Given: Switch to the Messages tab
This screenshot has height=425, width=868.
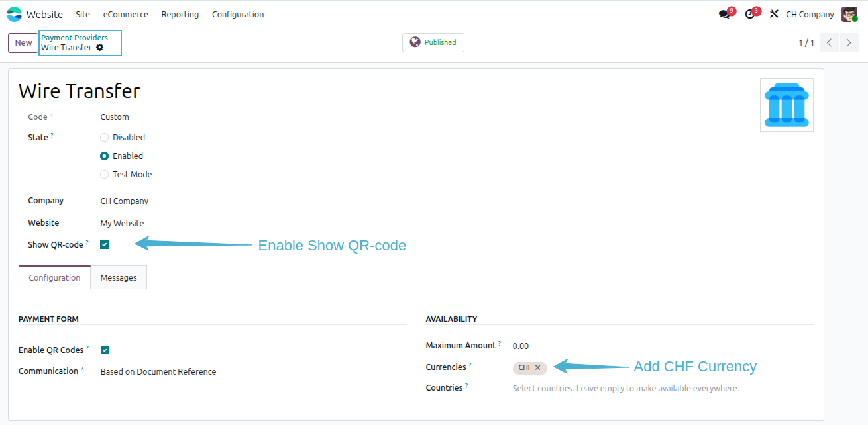Looking at the screenshot, I should [x=119, y=278].
